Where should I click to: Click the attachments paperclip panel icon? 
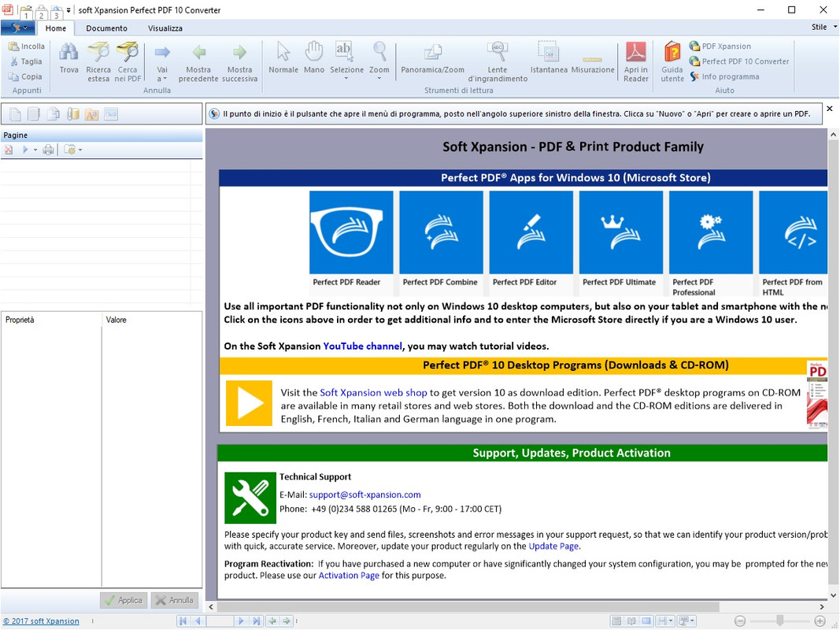(73, 114)
